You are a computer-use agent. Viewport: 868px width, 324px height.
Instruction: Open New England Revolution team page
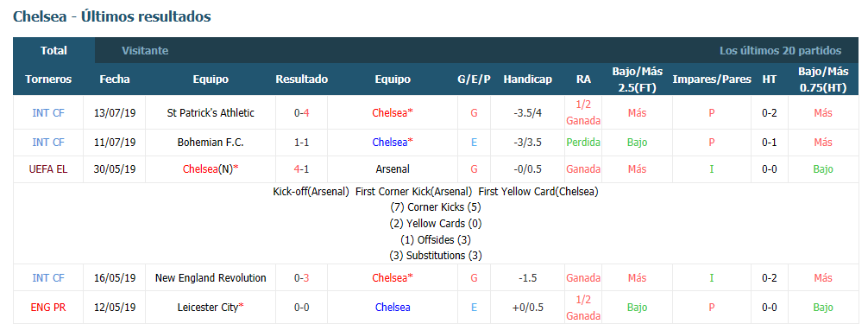(211, 277)
